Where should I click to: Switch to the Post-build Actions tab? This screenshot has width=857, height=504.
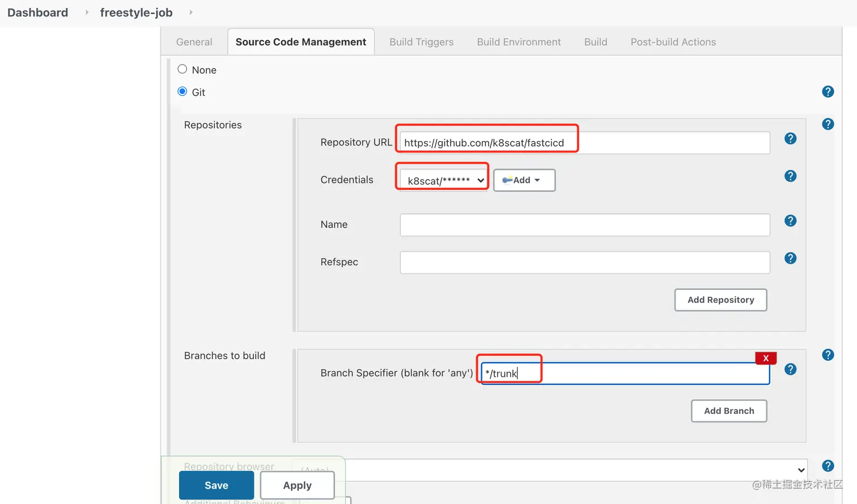coord(673,42)
